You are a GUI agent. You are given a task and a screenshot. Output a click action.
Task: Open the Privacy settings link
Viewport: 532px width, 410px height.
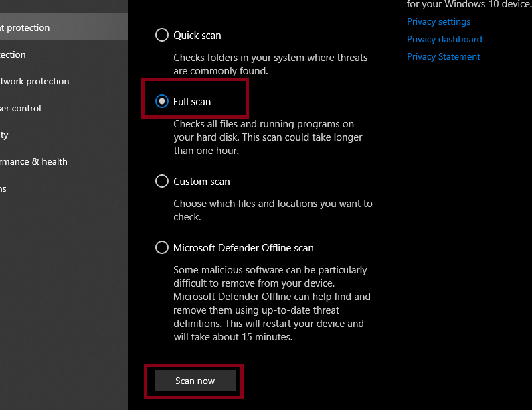tap(438, 22)
